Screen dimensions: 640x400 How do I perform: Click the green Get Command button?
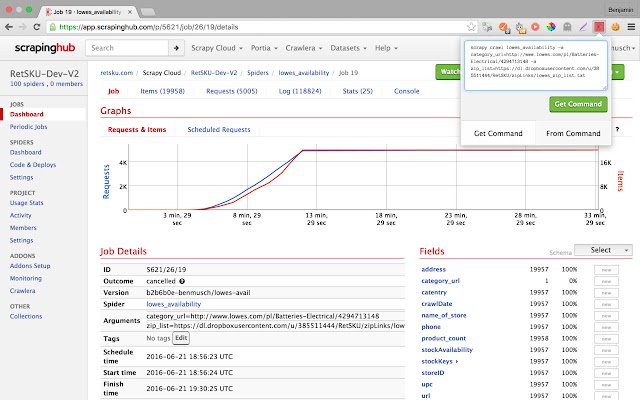pyautogui.click(x=578, y=104)
